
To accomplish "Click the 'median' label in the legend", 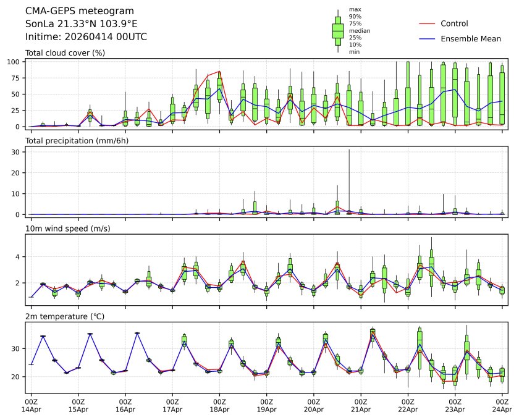I will coord(356,30).
